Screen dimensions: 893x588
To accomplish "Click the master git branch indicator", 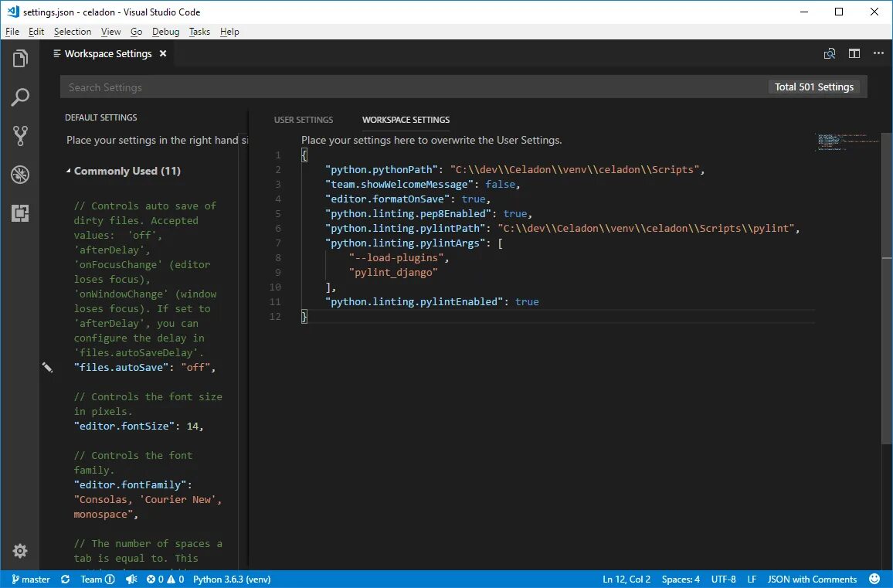I will pos(31,580).
